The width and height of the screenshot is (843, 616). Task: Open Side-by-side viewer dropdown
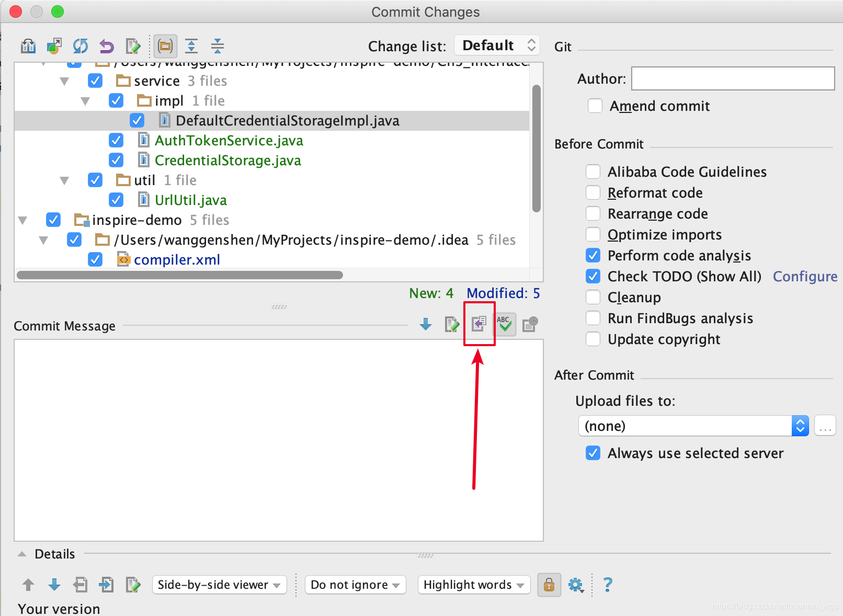pyautogui.click(x=219, y=585)
